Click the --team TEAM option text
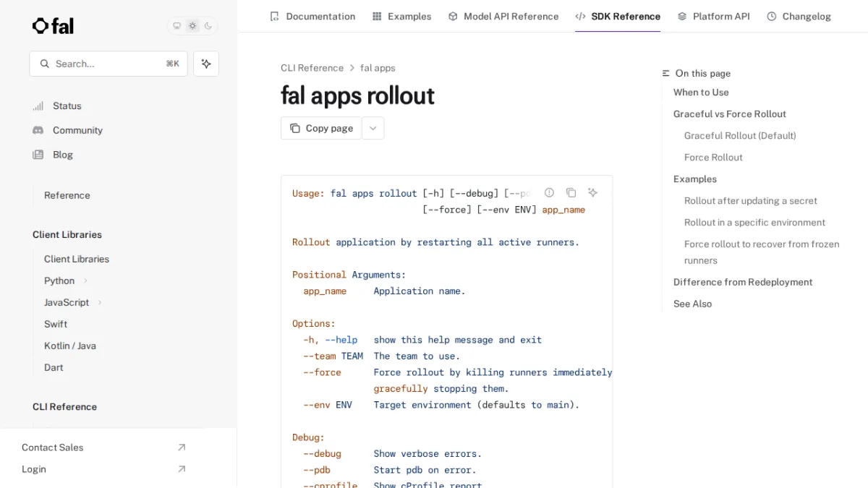 (x=333, y=356)
